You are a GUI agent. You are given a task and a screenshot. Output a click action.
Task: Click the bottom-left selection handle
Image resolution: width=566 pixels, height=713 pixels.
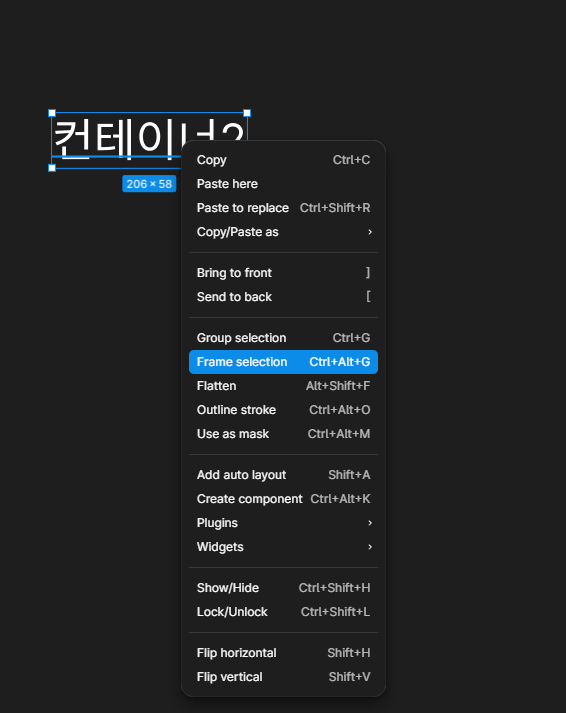[52, 168]
